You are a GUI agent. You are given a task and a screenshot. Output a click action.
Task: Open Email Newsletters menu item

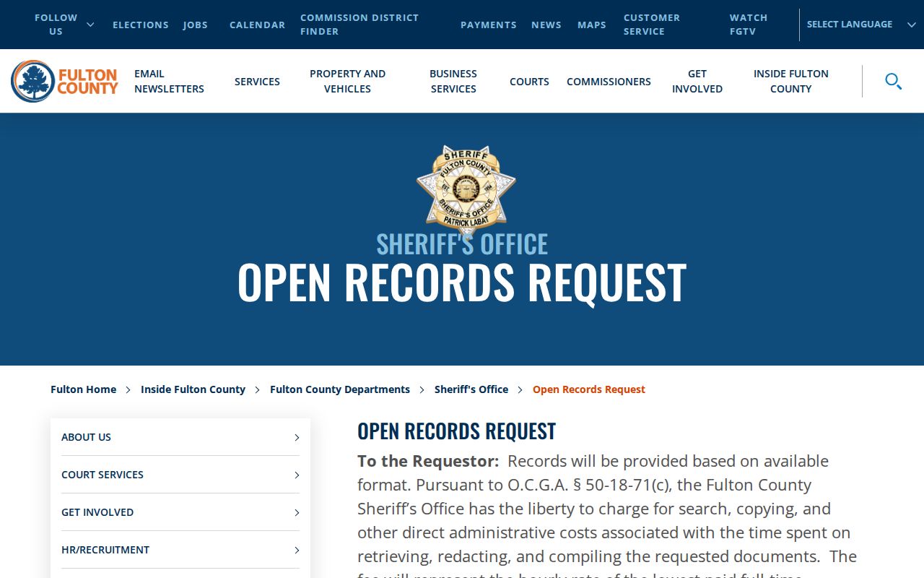(x=169, y=81)
